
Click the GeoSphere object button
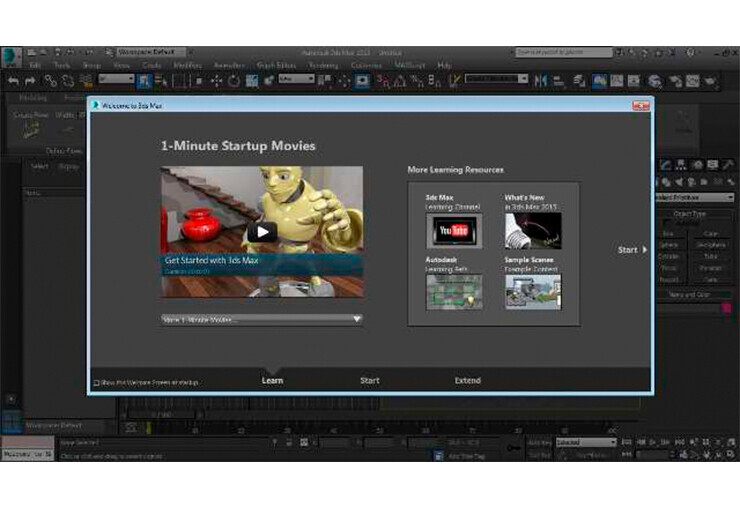[x=710, y=245]
